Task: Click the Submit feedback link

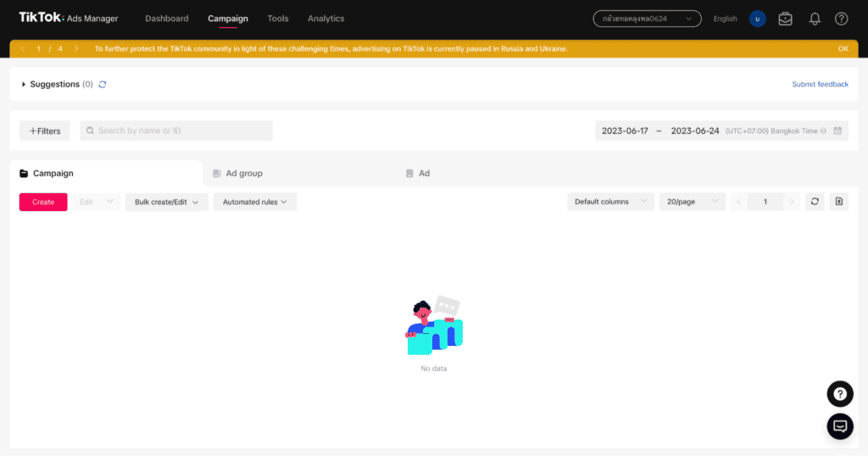Action: [820, 84]
